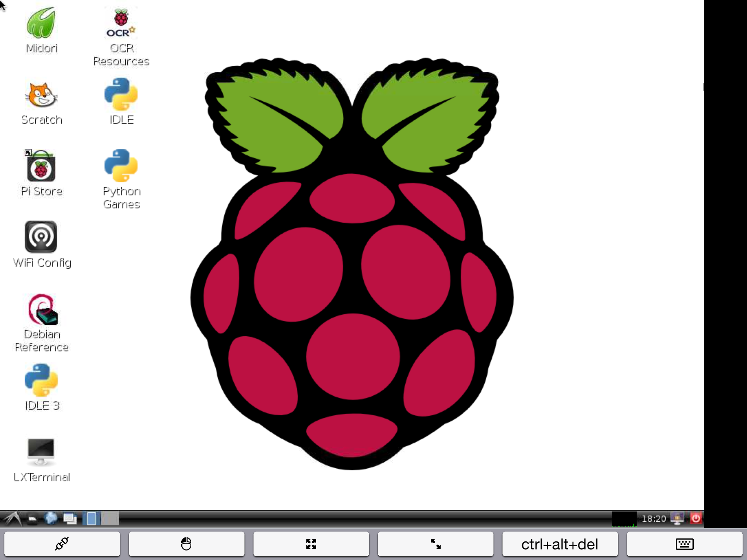Launch the web browser globe taskbar icon
747x560 pixels.
(x=51, y=518)
